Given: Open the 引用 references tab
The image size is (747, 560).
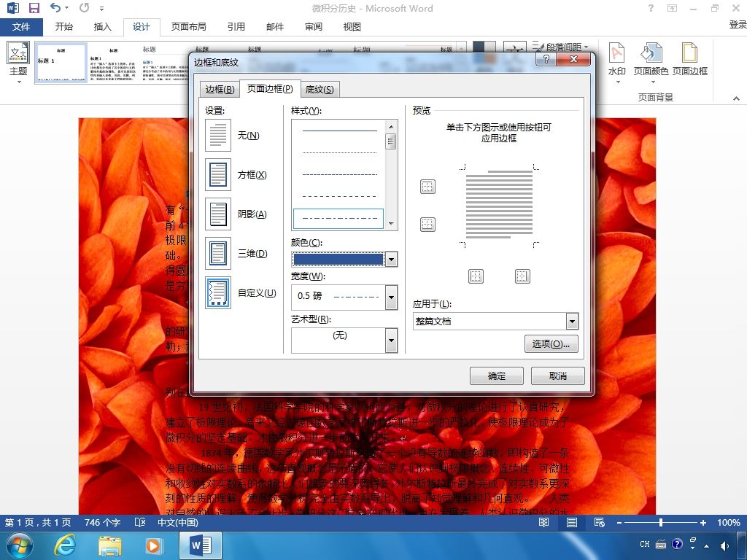Looking at the screenshot, I should (236, 27).
